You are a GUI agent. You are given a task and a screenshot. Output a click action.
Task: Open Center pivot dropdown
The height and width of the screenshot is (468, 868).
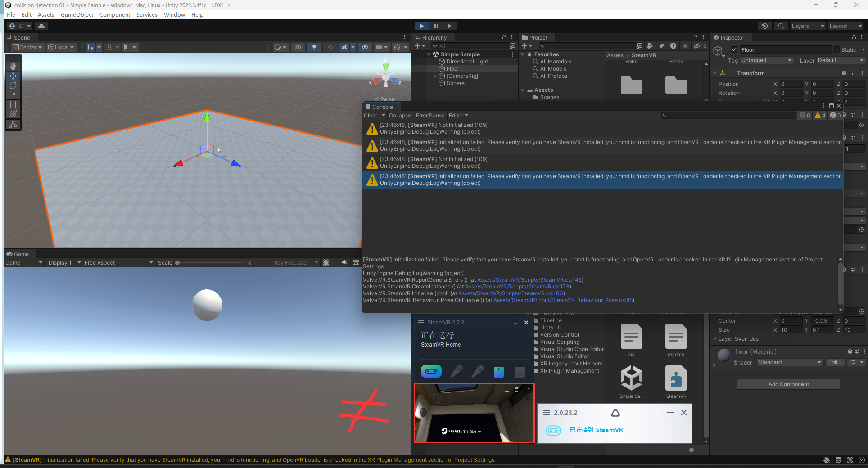27,47
